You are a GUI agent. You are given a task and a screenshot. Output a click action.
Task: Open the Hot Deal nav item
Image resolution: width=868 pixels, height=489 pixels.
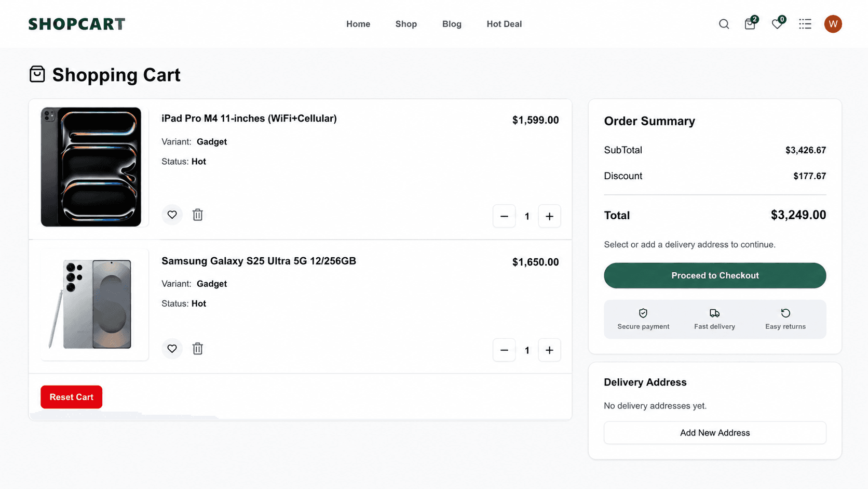coord(504,24)
